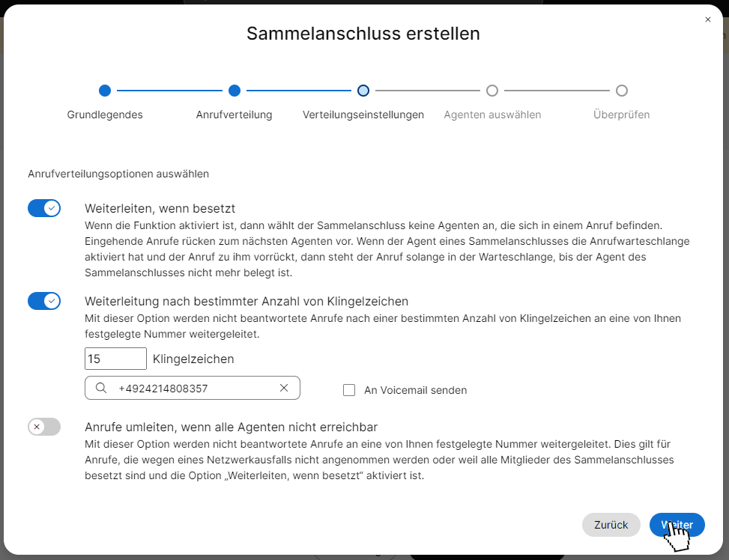Jump to the Überprüfen step circle
Screen dimensions: 729x560
coord(622,91)
